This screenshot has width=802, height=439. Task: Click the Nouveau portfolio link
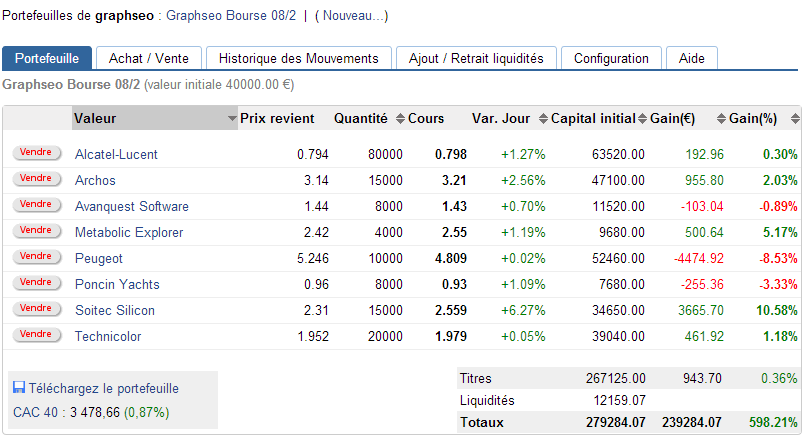tap(351, 16)
